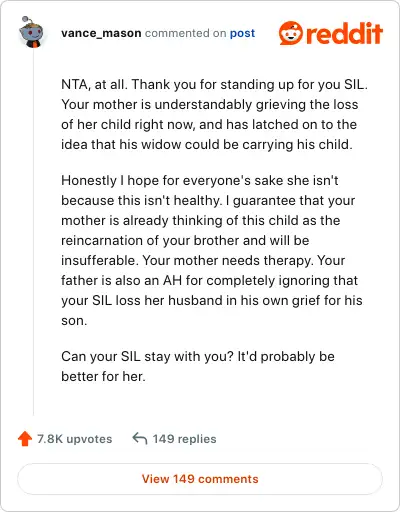Screen dimensions: 400x512
Task: Open Reddit via the reddit wordmark
Action: [344, 33]
